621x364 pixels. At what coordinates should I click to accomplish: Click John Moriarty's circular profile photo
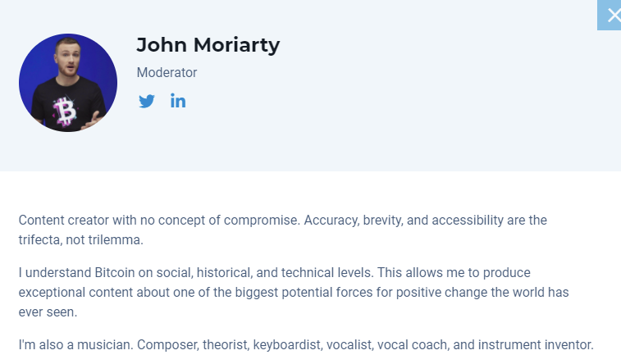pyautogui.click(x=68, y=83)
